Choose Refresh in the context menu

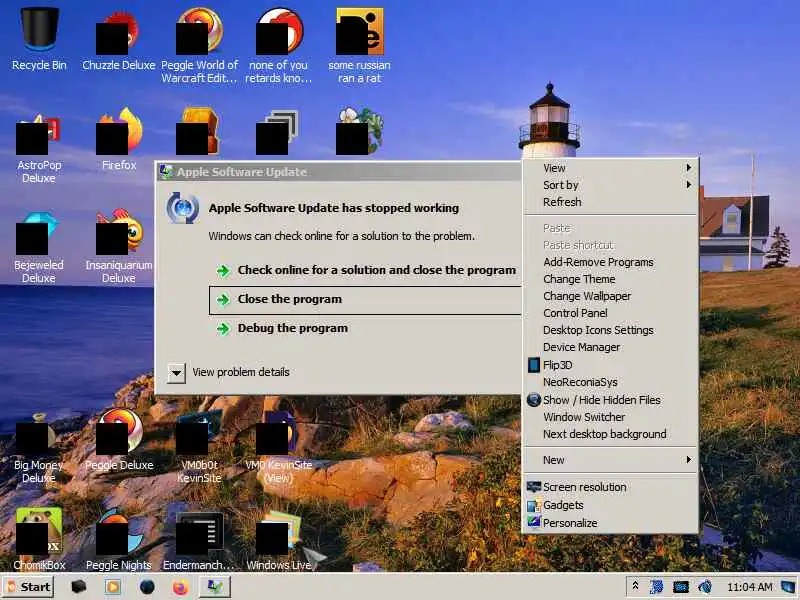pos(610,202)
